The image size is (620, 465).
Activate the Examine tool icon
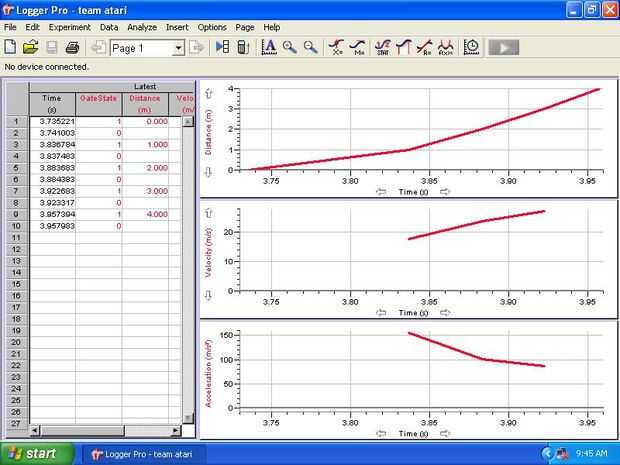click(336, 47)
